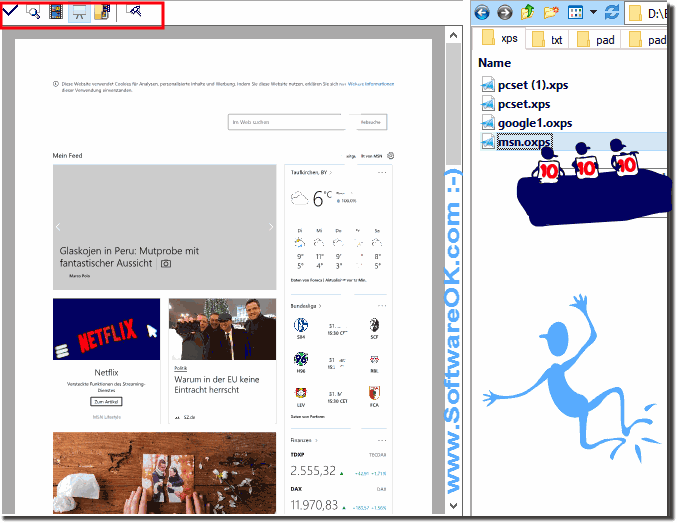Click the feed settings gear icon
The image size is (677, 523).
coord(390,155)
